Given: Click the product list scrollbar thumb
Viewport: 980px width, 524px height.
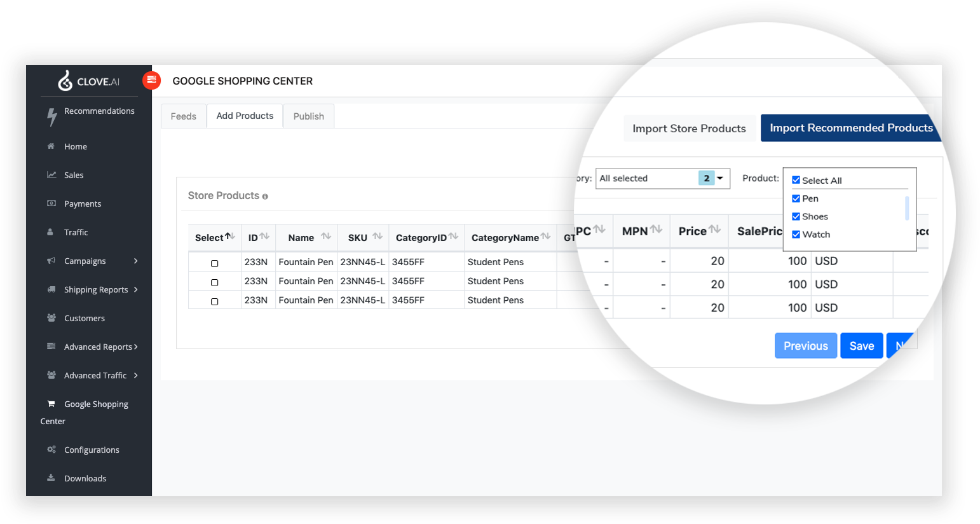Looking at the screenshot, I should tap(907, 209).
